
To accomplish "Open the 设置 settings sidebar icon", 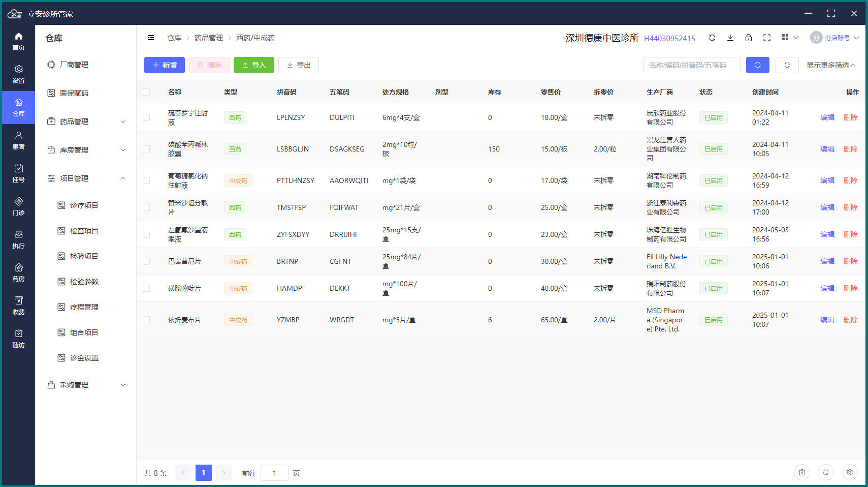I will click(18, 74).
